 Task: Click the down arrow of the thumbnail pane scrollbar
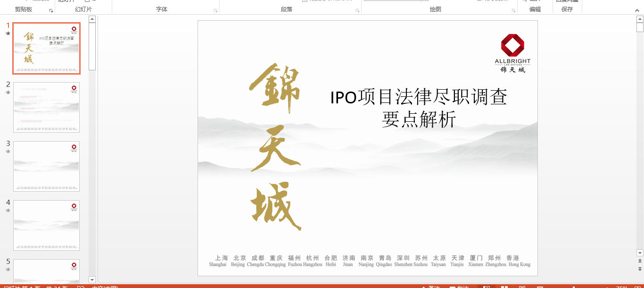point(92,280)
